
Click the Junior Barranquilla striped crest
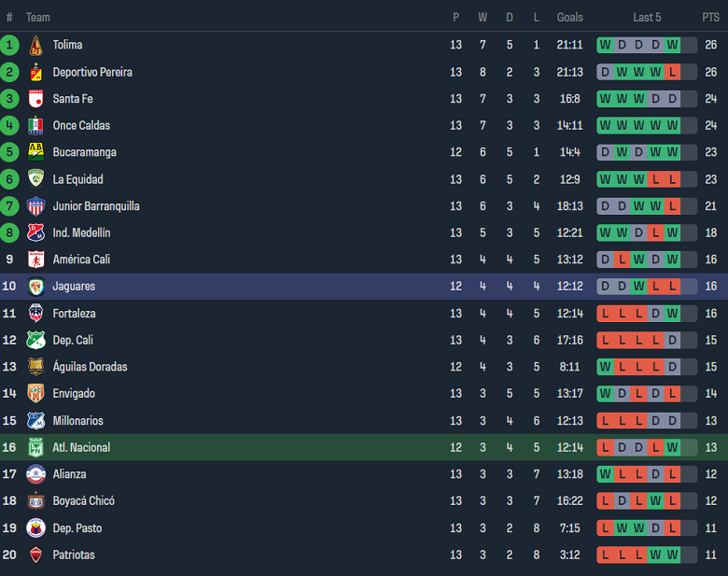pos(36,206)
